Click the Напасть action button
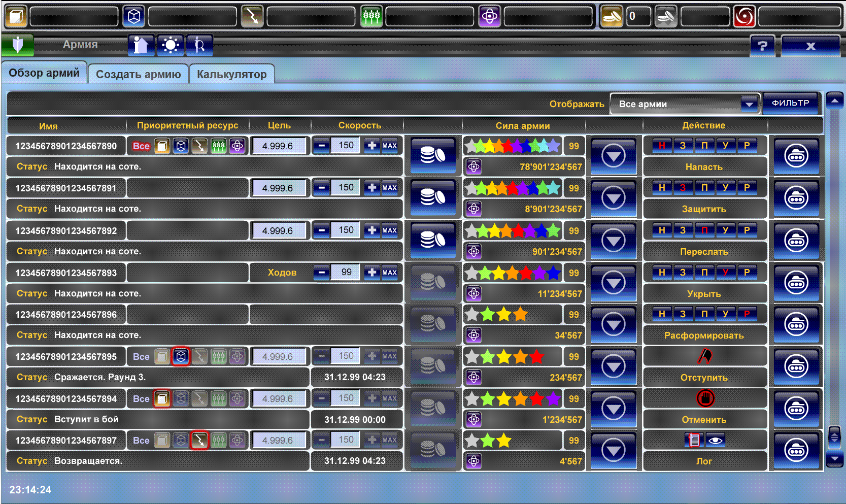 tap(704, 167)
